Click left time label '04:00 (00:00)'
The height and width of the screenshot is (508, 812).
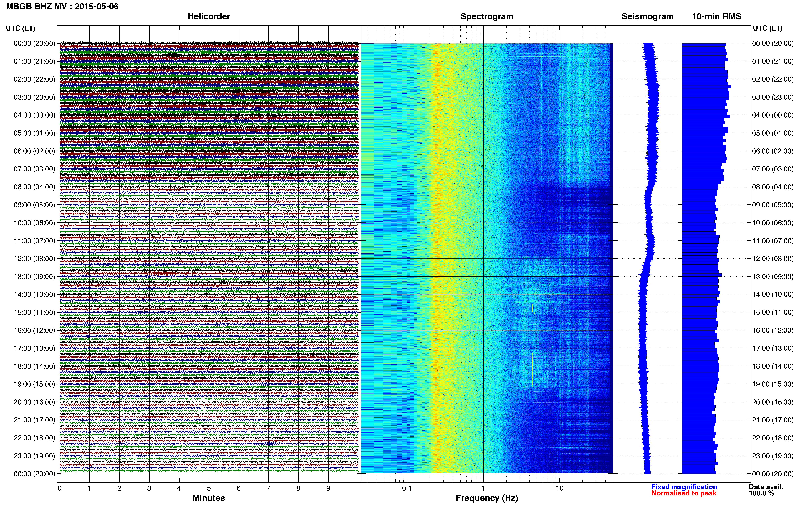click(34, 115)
